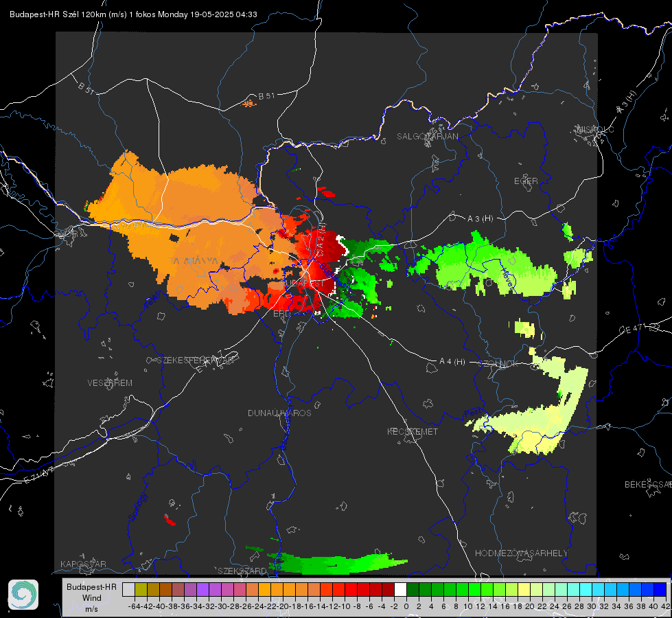Click the legend value 42
This screenshot has width=672, height=618.
tap(665, 606)
